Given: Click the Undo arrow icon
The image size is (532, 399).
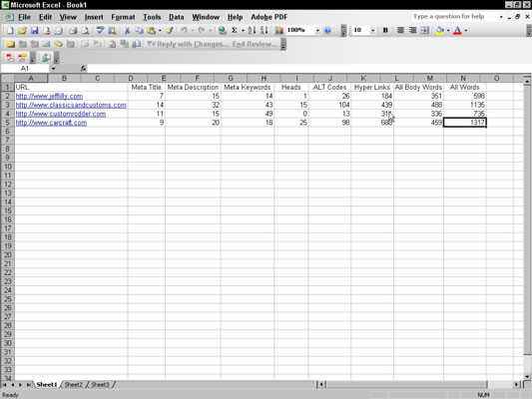Looking at the screenshot, I should click(184, 31).
